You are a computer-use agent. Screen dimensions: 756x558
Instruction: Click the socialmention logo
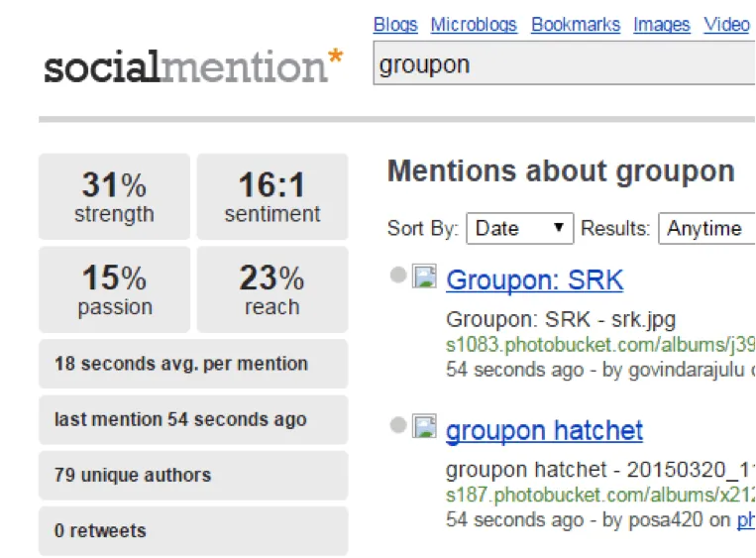click(193, 66)
